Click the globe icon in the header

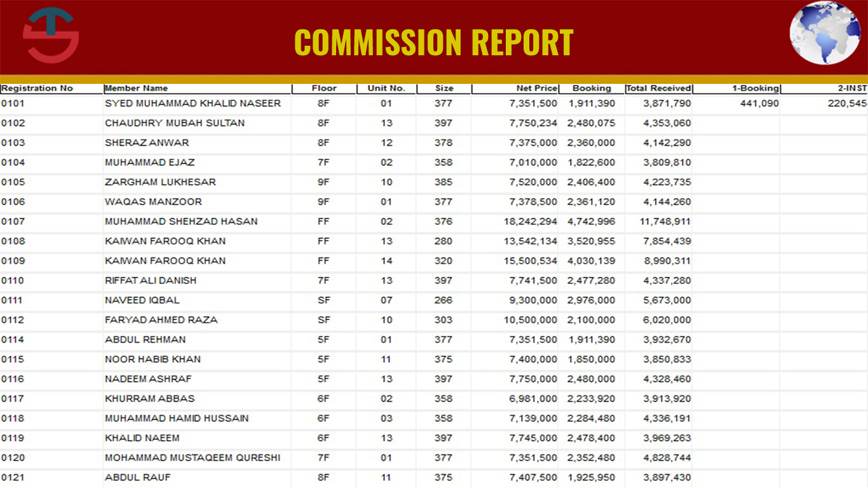point(824,33)
